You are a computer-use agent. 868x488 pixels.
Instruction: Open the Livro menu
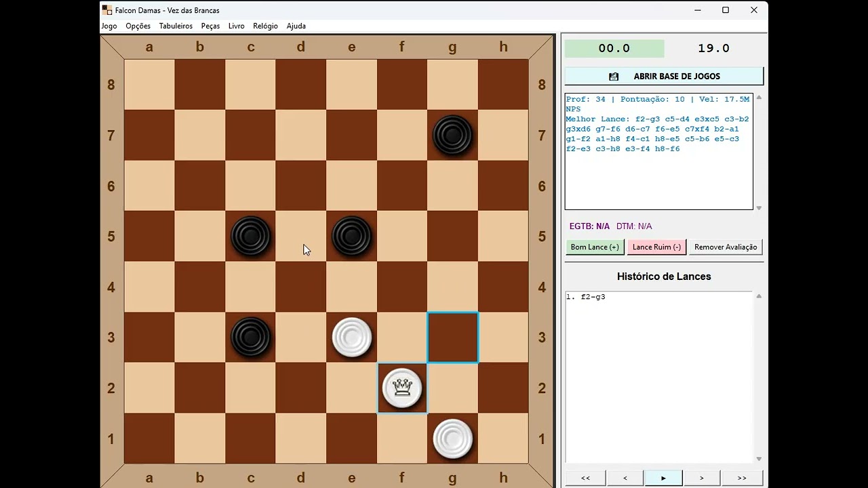pyautogui.click(x=237, y=26)
